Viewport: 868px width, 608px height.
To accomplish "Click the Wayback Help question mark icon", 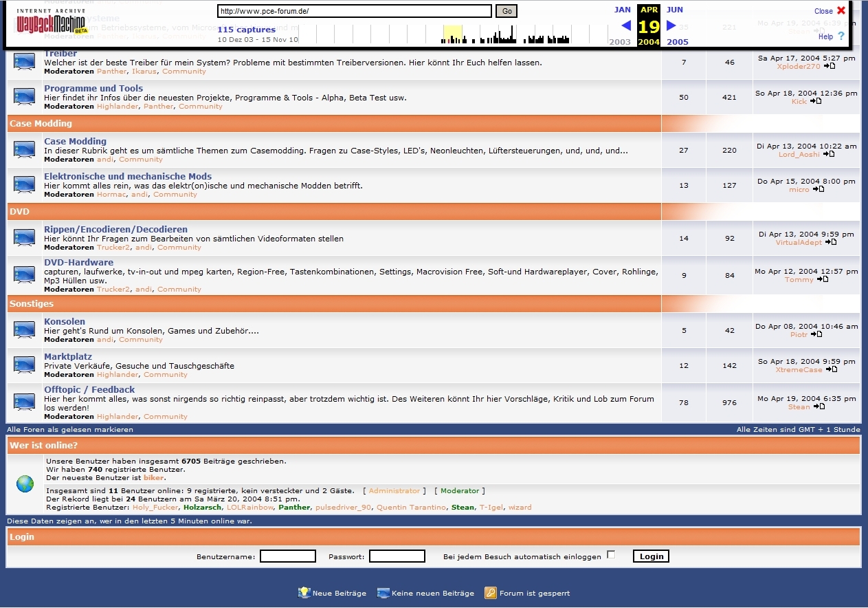I will pyautogui.click(x=841, y=36).
